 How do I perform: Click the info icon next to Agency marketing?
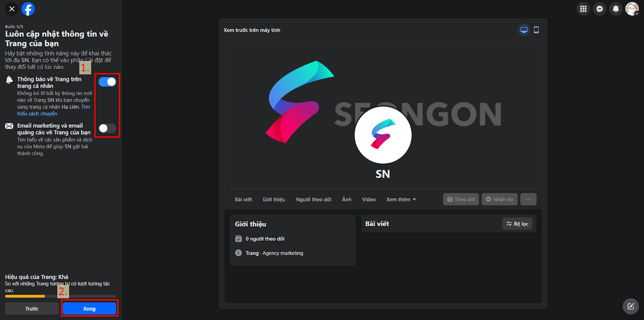tap(239, 253)
